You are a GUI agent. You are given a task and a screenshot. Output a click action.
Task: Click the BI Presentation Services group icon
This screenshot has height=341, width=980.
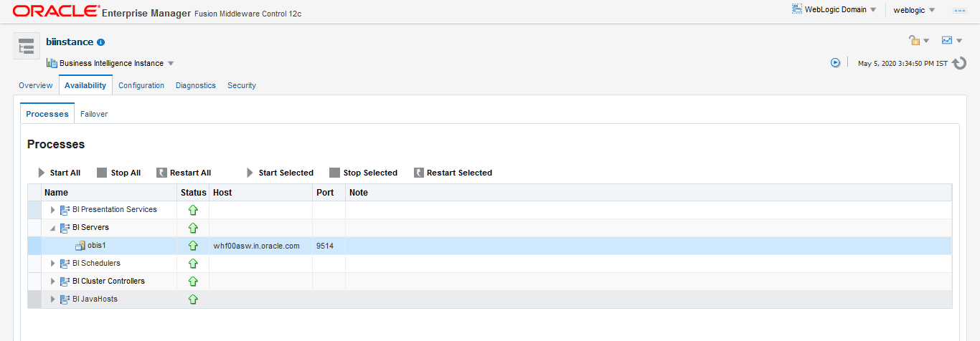click(x=65, y=210)
